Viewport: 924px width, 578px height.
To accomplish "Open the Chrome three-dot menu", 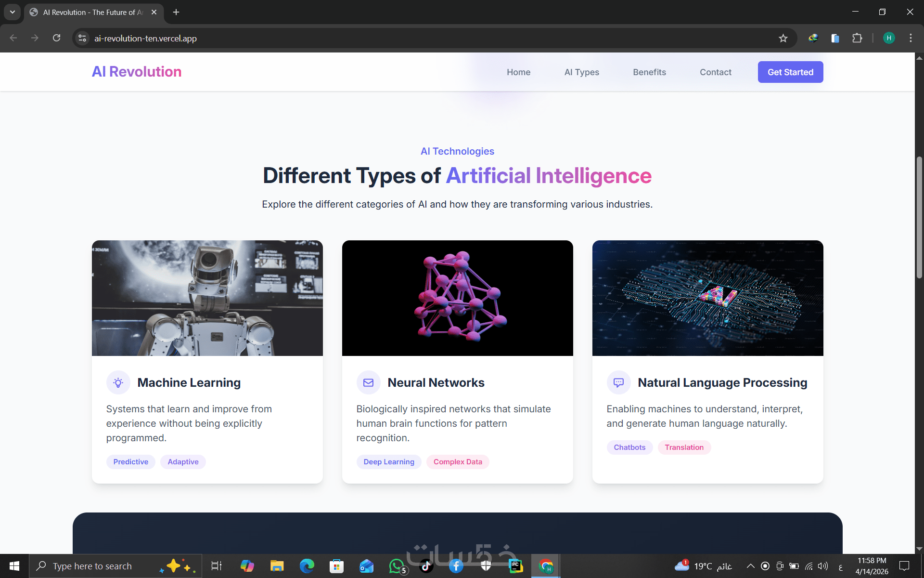I will click(x=911, y=39).
